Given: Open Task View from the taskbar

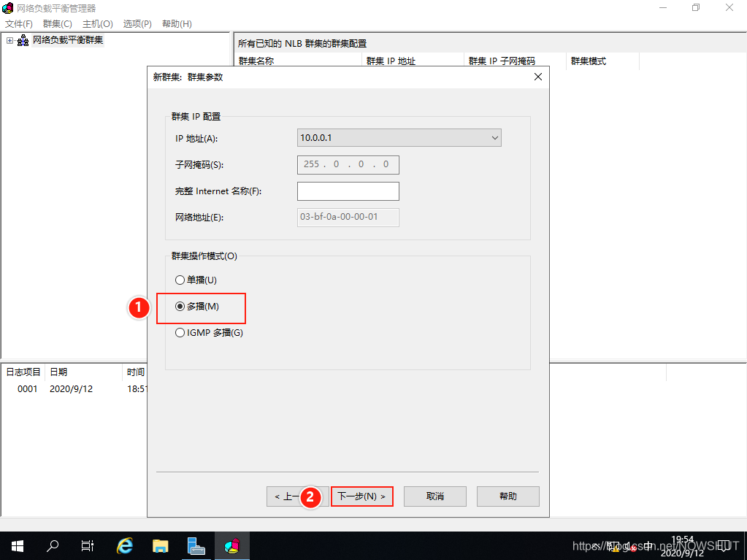Looking at the screenshot, I should pos(88,545).
